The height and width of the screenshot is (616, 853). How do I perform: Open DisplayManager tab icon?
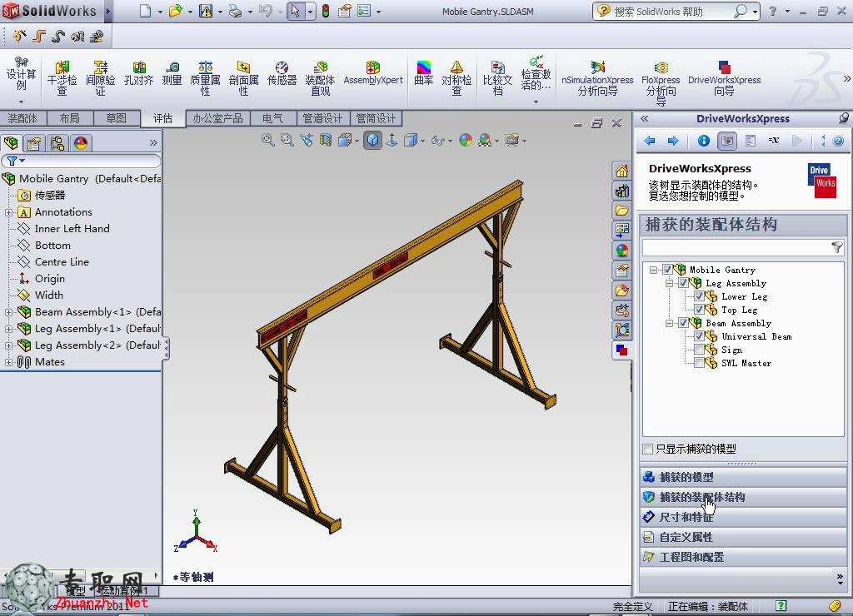click(x=81, y=143)
